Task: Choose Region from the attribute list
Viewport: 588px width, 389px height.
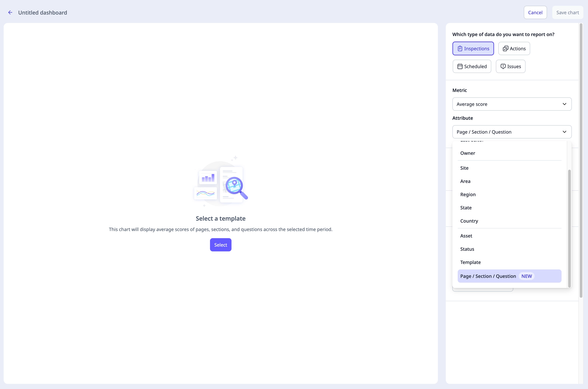Action: pos(509,194)
